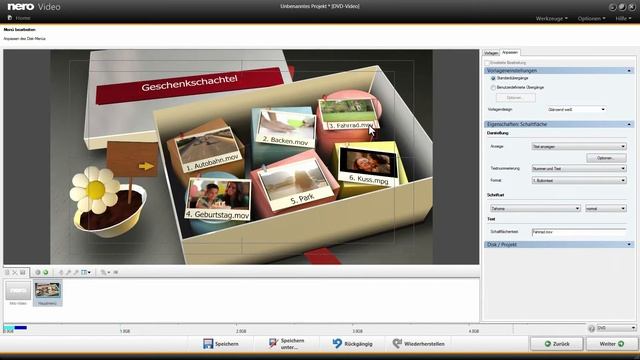Click the nero Video logo
Viewport: 640px width, 360px height.
click(34, 7)
